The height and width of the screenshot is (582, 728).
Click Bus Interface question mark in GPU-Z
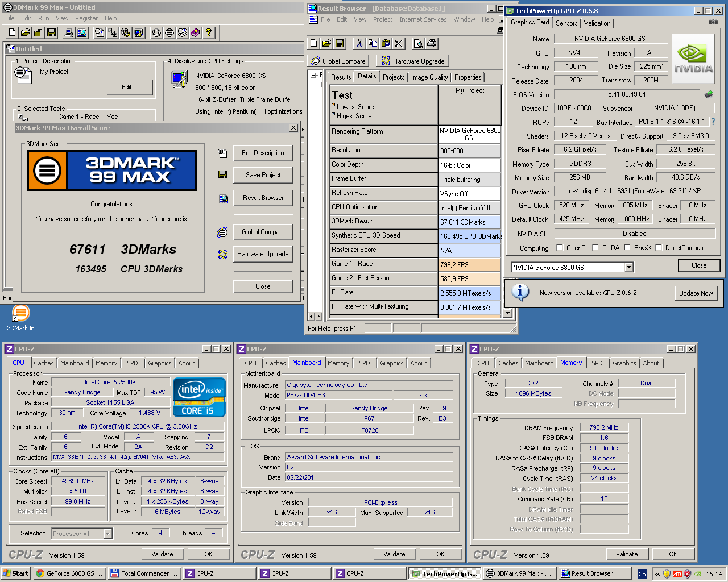[x=713, y=122]
